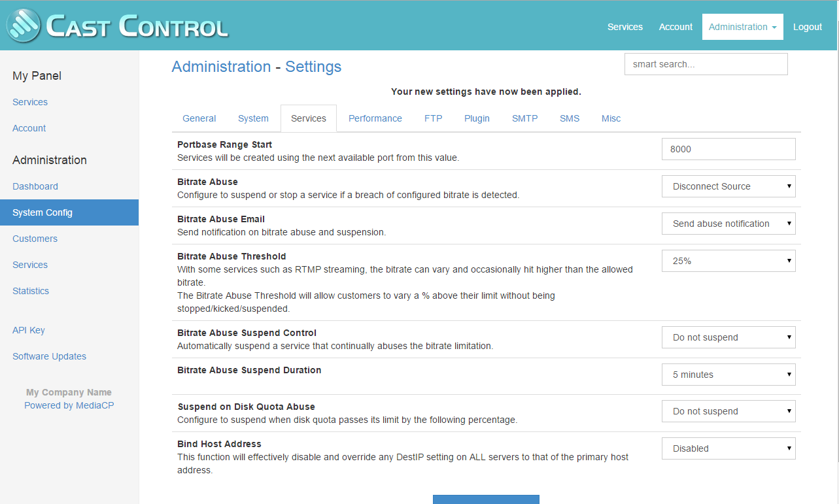
Task: Open Account in the sidebar
Action: click(29, 128)
